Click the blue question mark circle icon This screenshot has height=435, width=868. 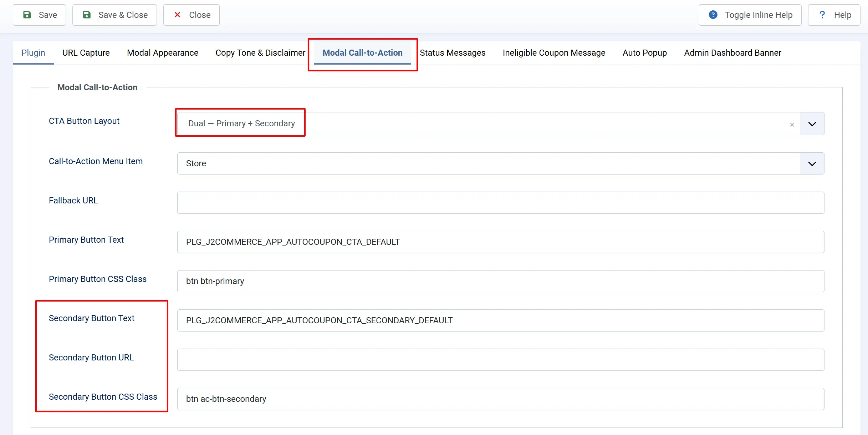(x=713, y=15)
